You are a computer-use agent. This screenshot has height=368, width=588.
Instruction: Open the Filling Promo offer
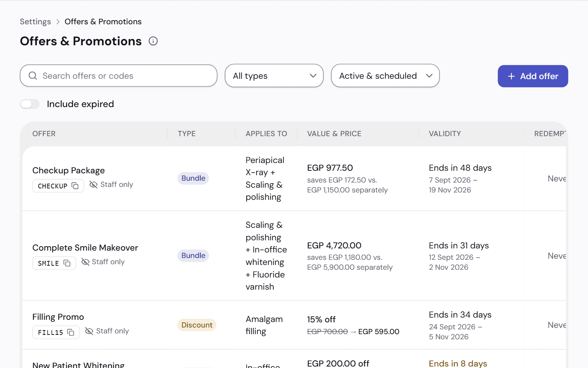pyautogui.click(x=58, y=317)
